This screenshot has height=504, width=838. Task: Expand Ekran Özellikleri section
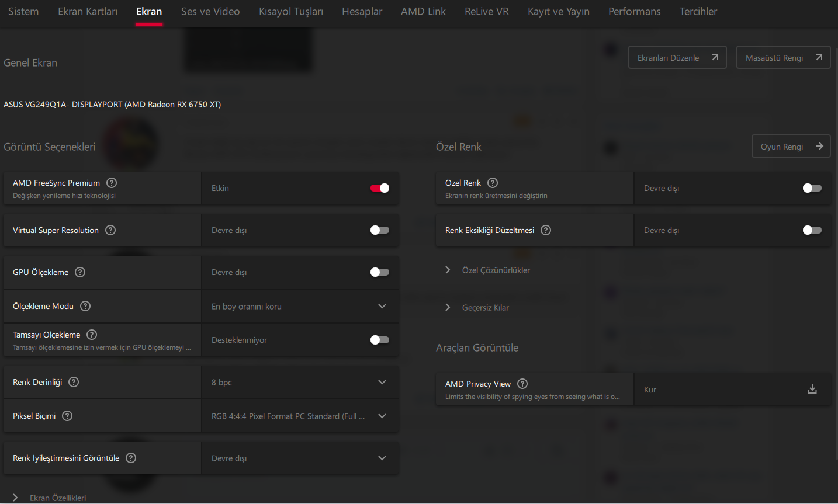[49, 498]
